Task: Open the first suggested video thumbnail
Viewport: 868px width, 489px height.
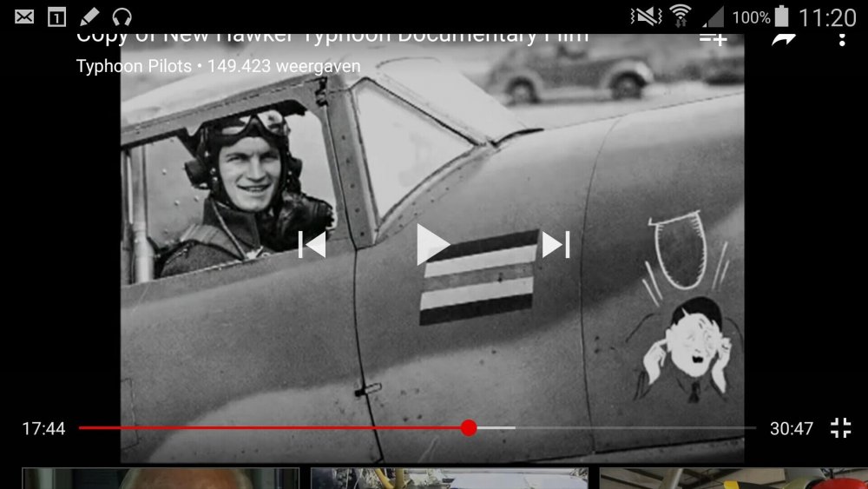Action: click(x=161, y=479)
